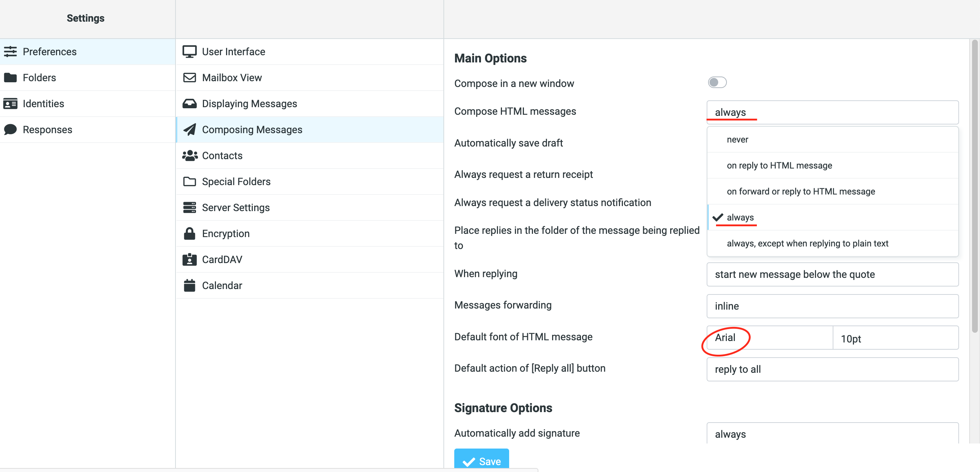The height and width of the screenshot is (472, 980).
Task: Open Displaying Messages settings section
Action: point(249,104)
